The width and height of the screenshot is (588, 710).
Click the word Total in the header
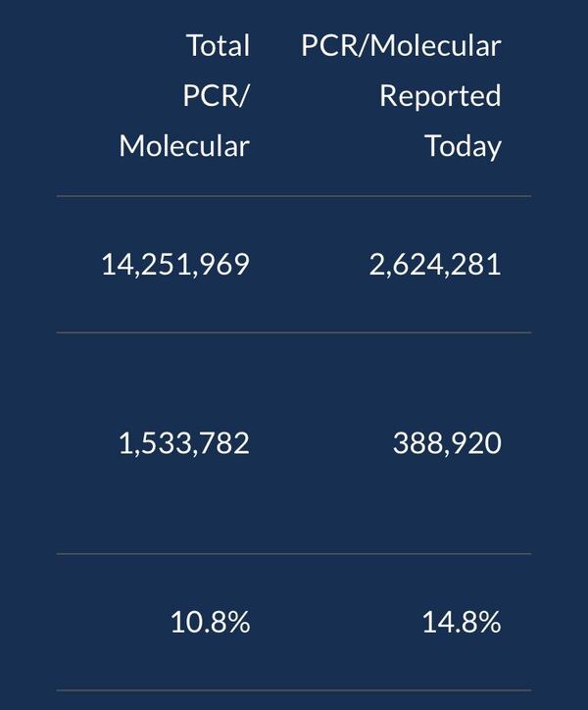(x=219, y=46)
